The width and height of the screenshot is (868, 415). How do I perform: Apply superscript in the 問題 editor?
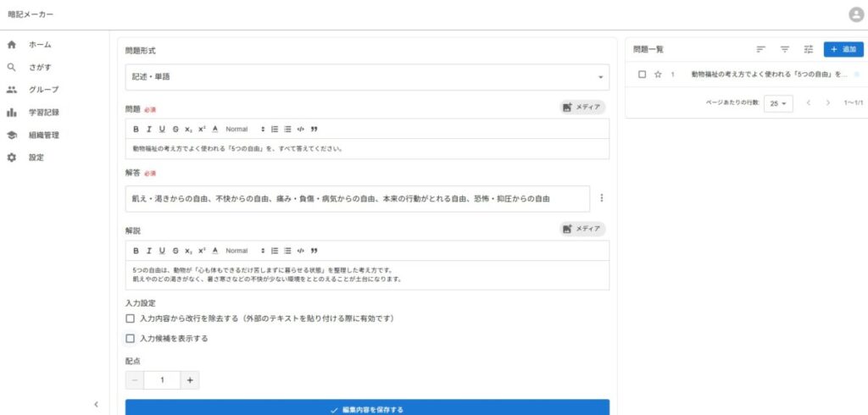(202, 129)
